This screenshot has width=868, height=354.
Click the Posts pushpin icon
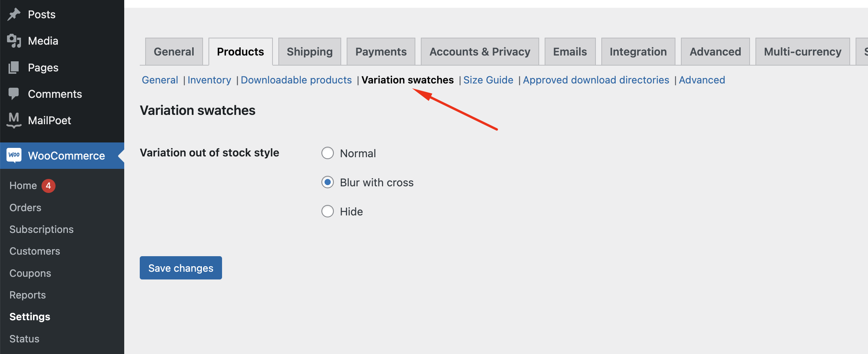tap(14, 14)
